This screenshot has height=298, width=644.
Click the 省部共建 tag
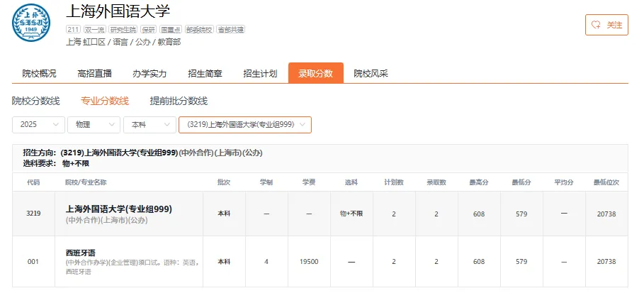(231, 30)
